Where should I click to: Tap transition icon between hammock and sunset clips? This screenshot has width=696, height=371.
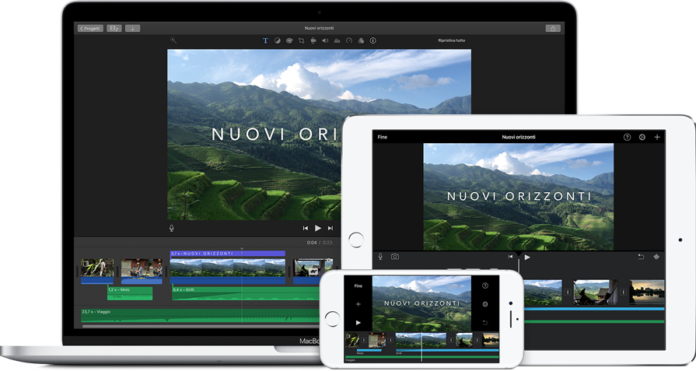click(x=624, y=292)
